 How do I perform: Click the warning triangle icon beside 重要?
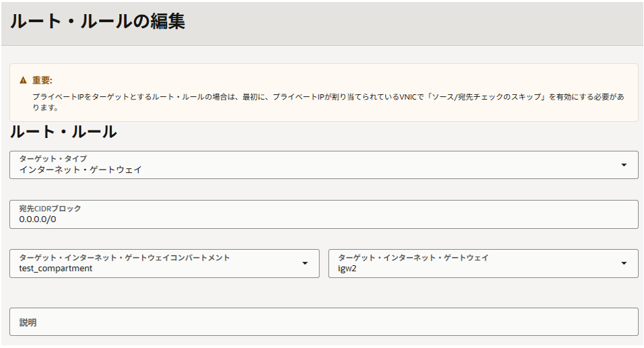click(24, 80)
